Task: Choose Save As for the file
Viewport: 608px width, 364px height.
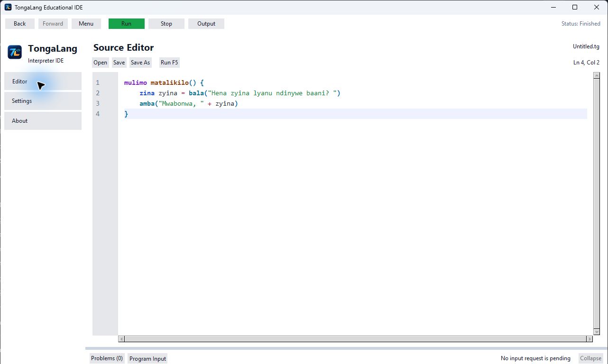Action: pyautogui.click(x=140, y=63)
